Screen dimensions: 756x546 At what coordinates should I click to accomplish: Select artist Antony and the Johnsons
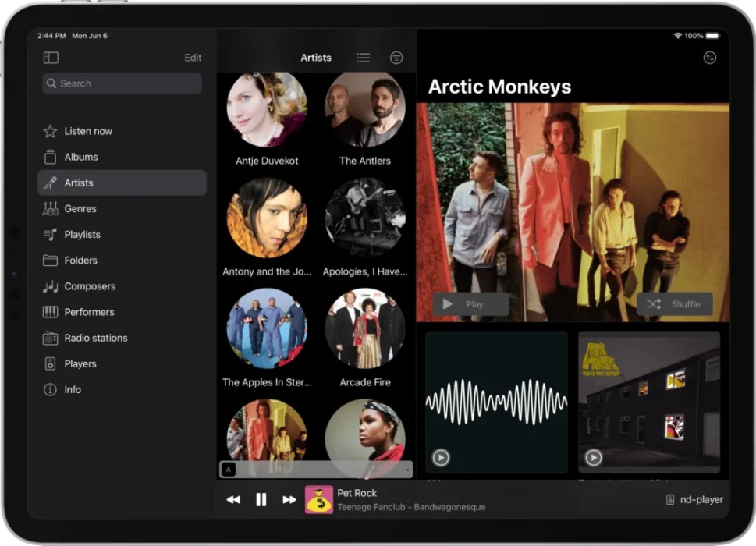(x=267, y=228)
